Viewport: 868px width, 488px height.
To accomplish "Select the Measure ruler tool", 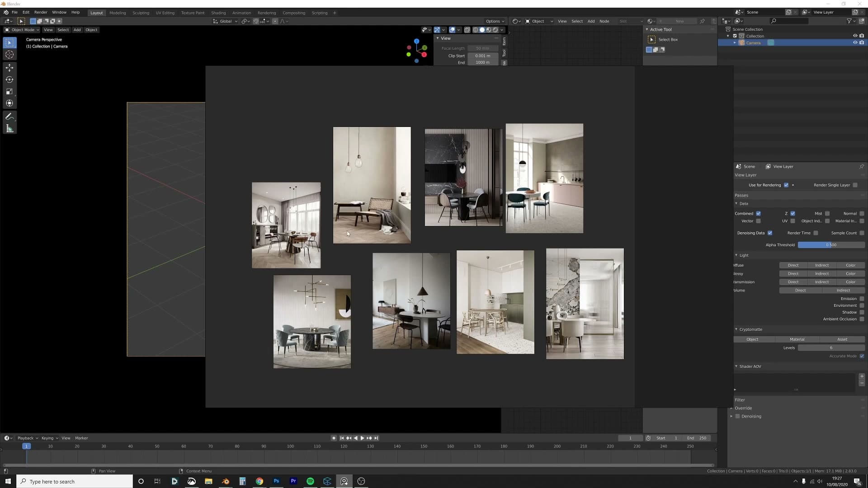I will click(x=9, y=129).
